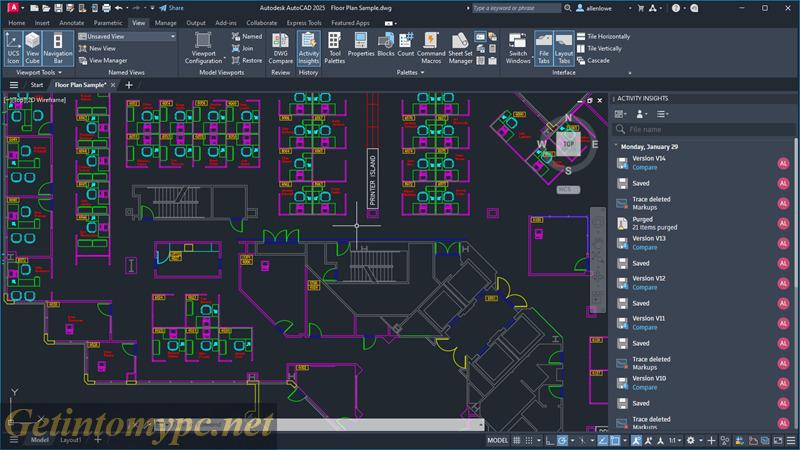Open the Sheet Set Manager
800x450 pixels.
tap(460, 48)
